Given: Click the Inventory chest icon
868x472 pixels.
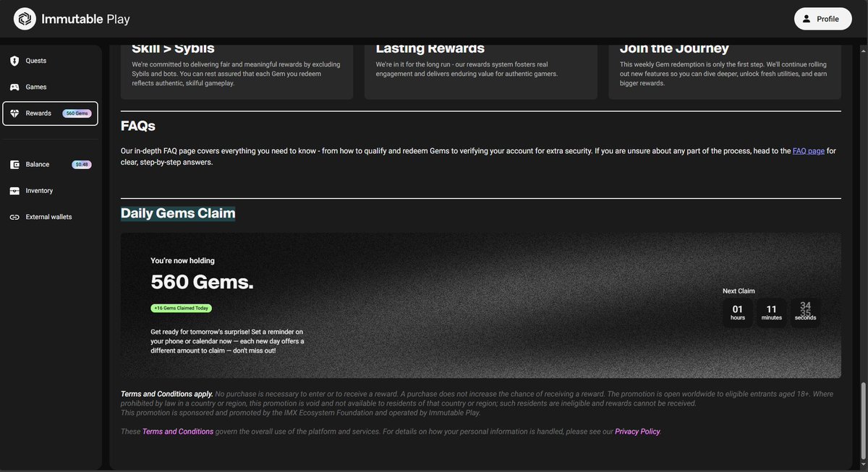Looking at the screenshot, I should (x=14, y=191).
